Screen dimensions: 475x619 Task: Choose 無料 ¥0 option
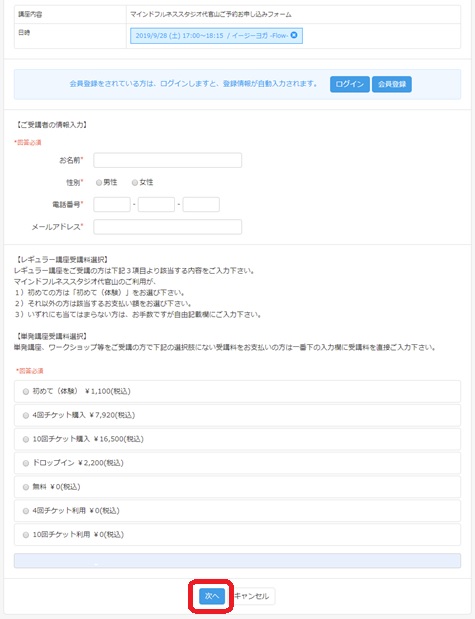click(237, 487)
